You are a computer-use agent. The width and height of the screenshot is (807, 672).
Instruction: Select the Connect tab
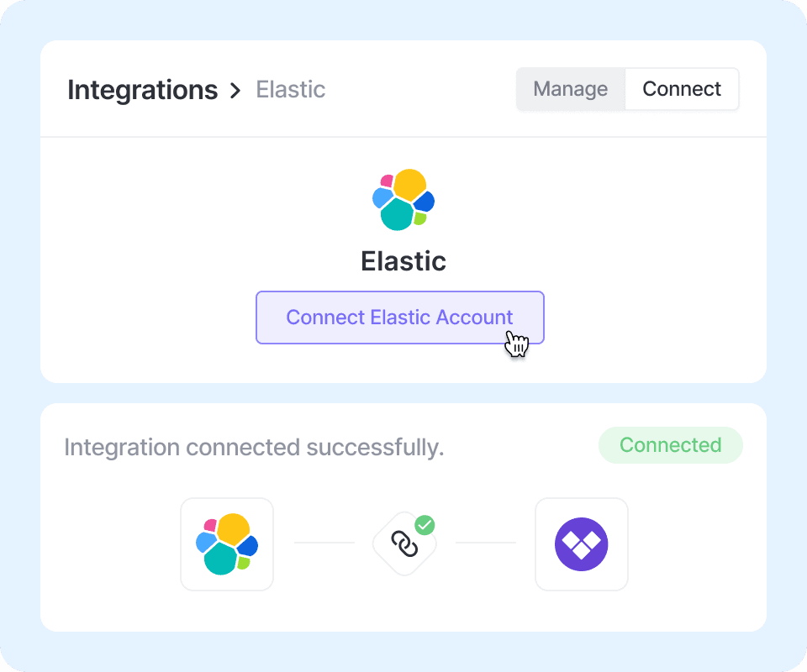pos(682,89)
